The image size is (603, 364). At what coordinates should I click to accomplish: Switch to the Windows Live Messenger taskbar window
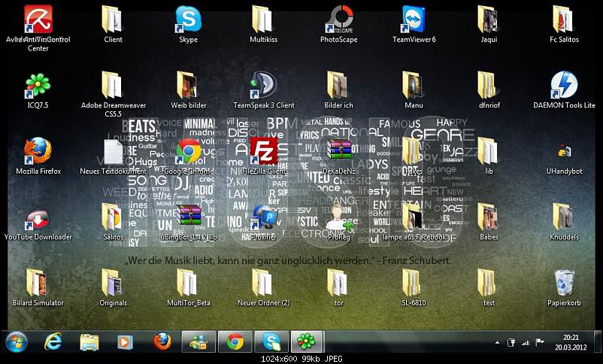pos(198,341)
